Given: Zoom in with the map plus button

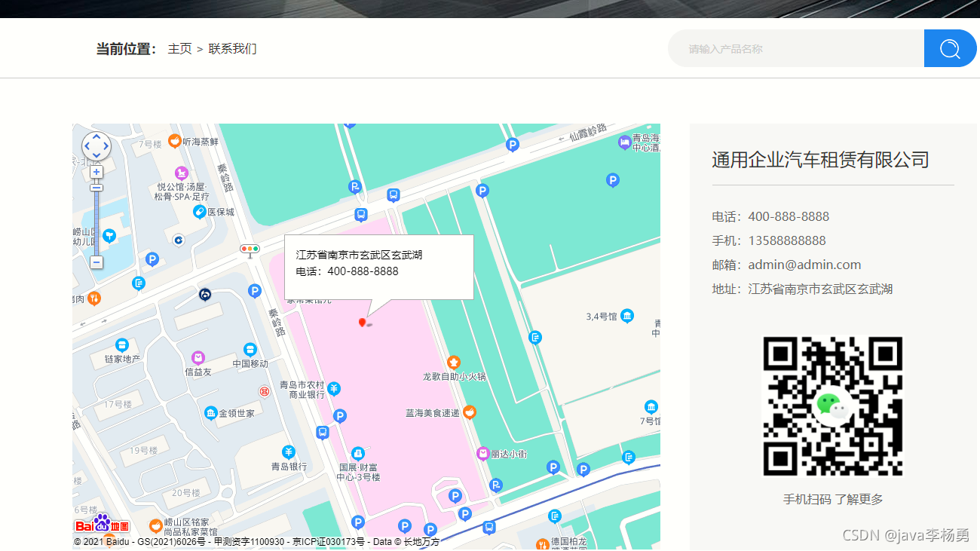Looking at the screenshot, I should click(x=96, y=172).
